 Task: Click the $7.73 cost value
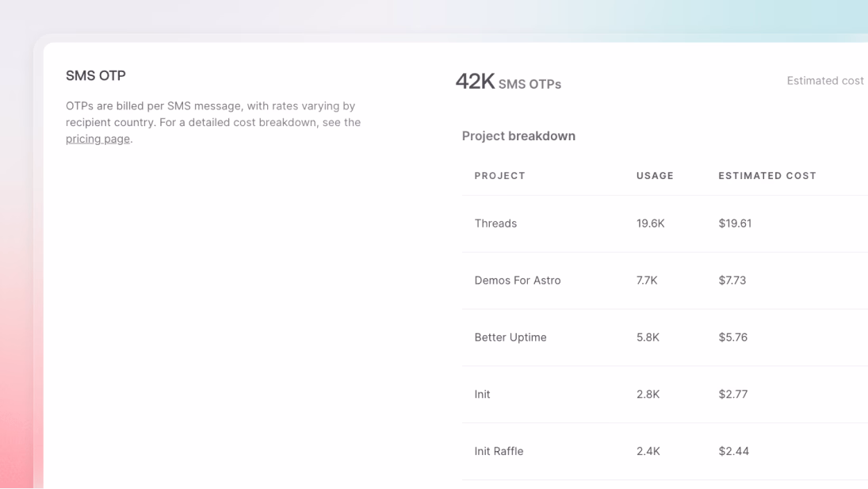coord(732,281)
